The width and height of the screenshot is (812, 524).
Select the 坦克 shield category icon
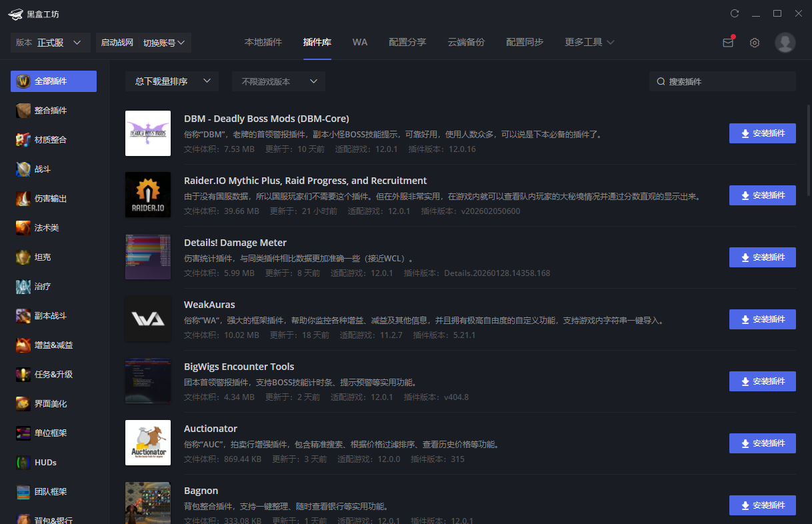[23, 257]
